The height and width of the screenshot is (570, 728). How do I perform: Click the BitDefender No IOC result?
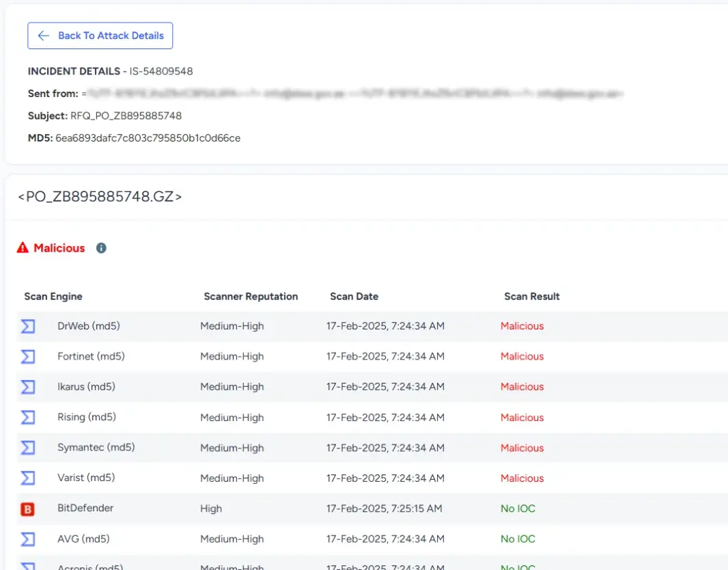[x=518, y=508]
